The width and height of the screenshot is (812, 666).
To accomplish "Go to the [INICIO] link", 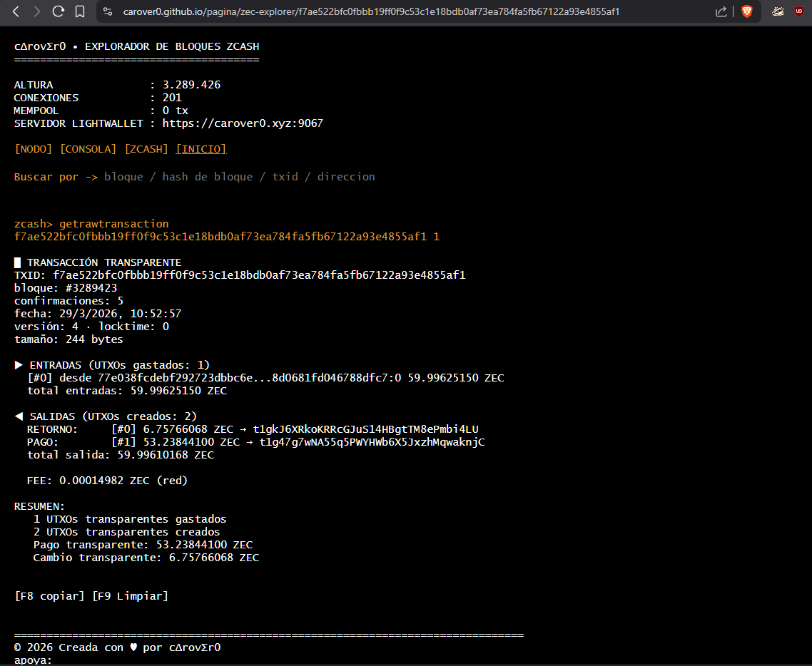I will coord(201,149).
